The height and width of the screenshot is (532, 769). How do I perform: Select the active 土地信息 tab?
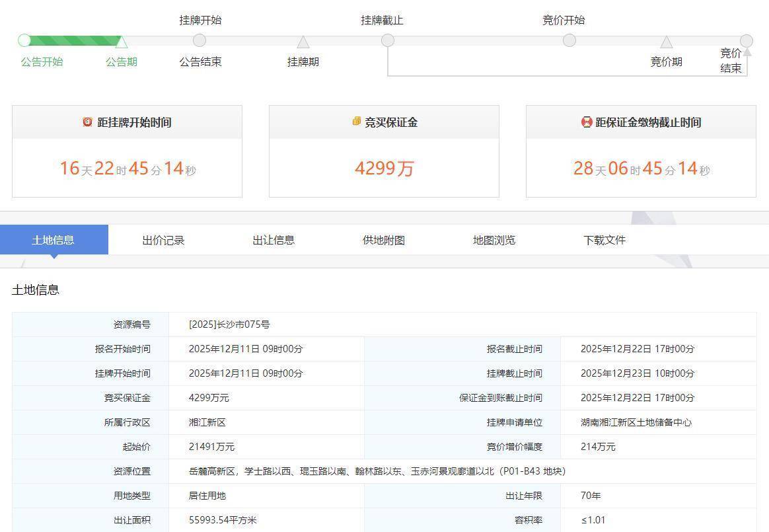tap(54, 240)
